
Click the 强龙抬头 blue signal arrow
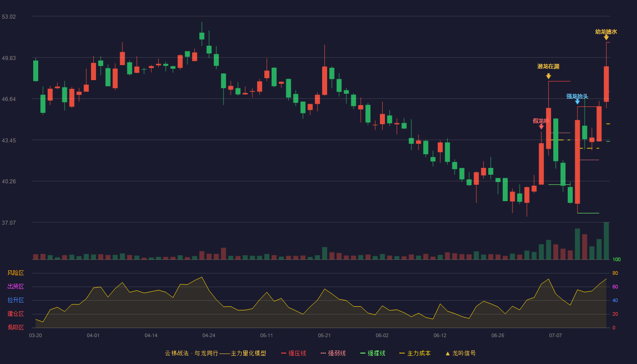pos(577,102)
